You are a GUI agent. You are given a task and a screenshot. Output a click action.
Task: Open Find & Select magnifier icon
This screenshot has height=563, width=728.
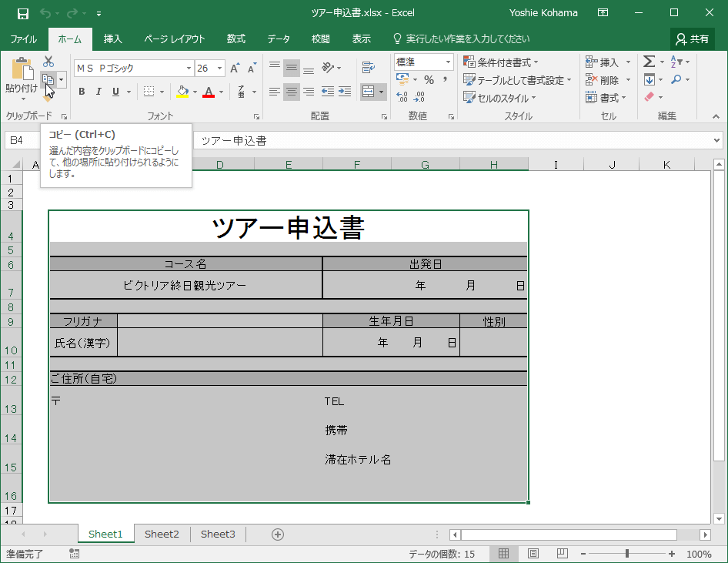tap(676, 80)
